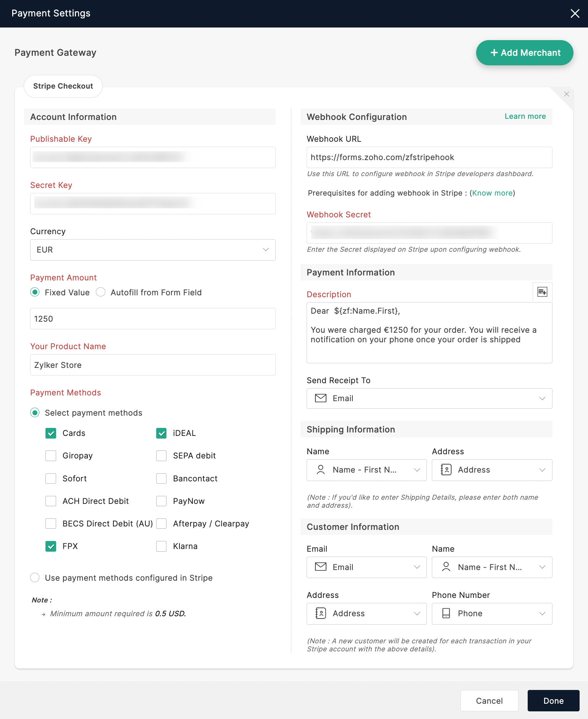The width and height of the screenshot is (588, 719).
Task: Open the Learn more webhook link
Action: [x=525, y=116]
